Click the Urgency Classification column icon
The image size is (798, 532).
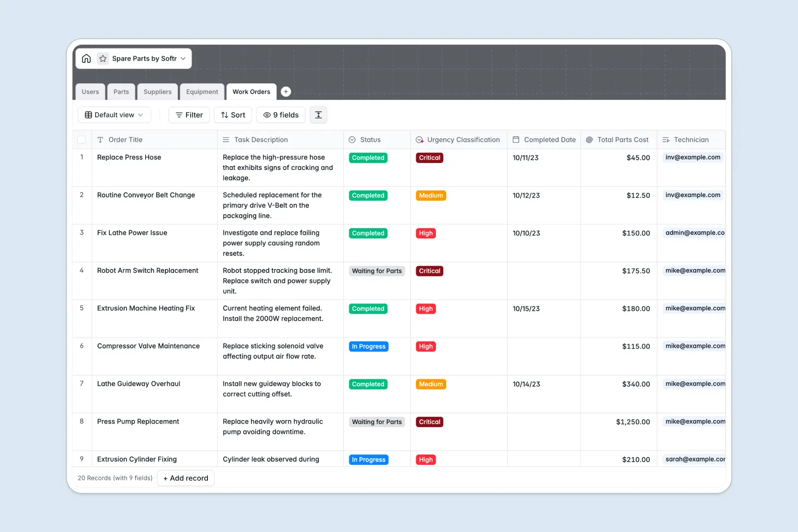pyautogui.click(x=420, y=139)
